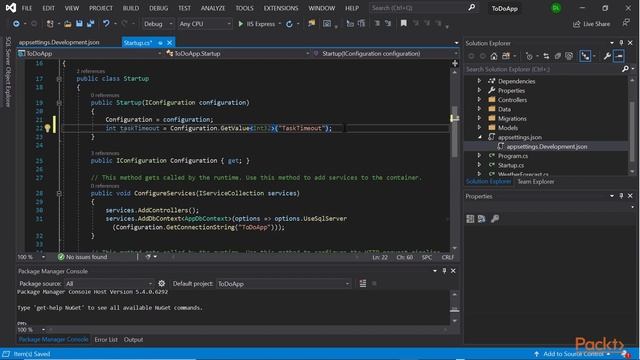Close the Startup.cs tab
640x360 pixels.
[169, 43]
